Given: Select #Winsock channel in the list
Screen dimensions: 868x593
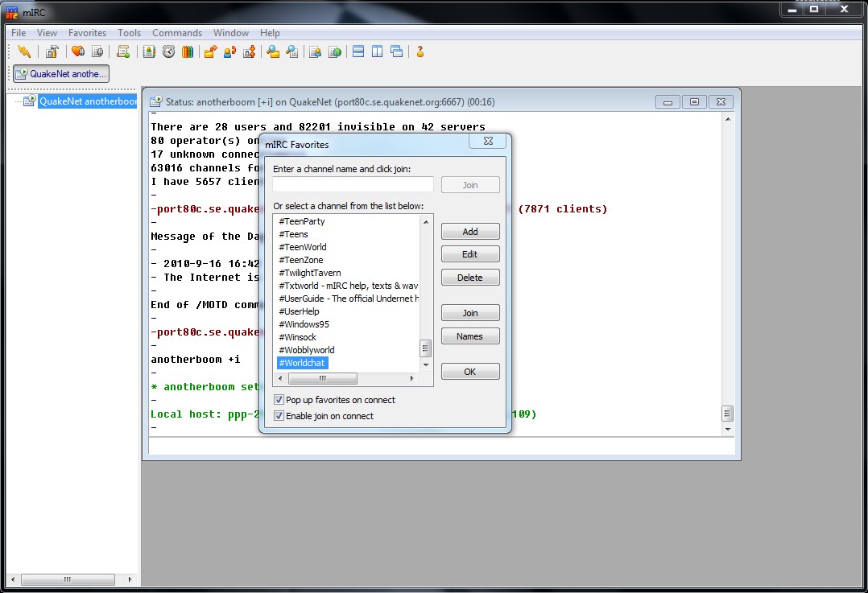Looking at the screenshot, I should [298, 337].
